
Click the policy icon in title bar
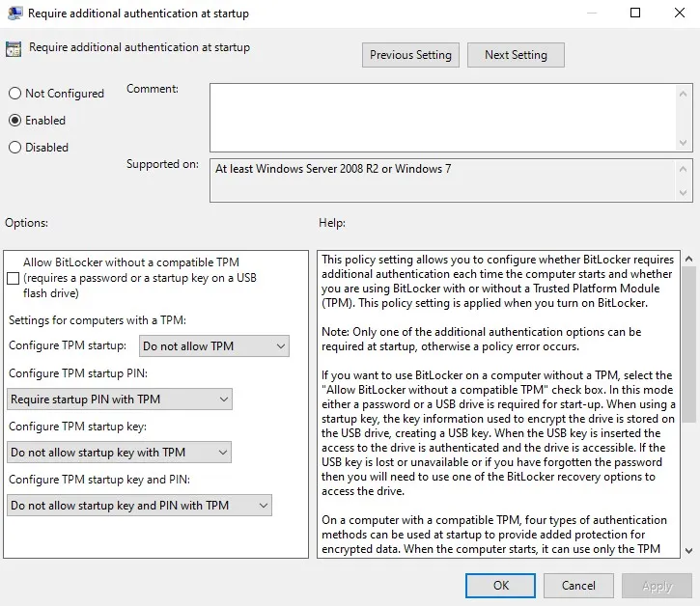click(12, 14)
